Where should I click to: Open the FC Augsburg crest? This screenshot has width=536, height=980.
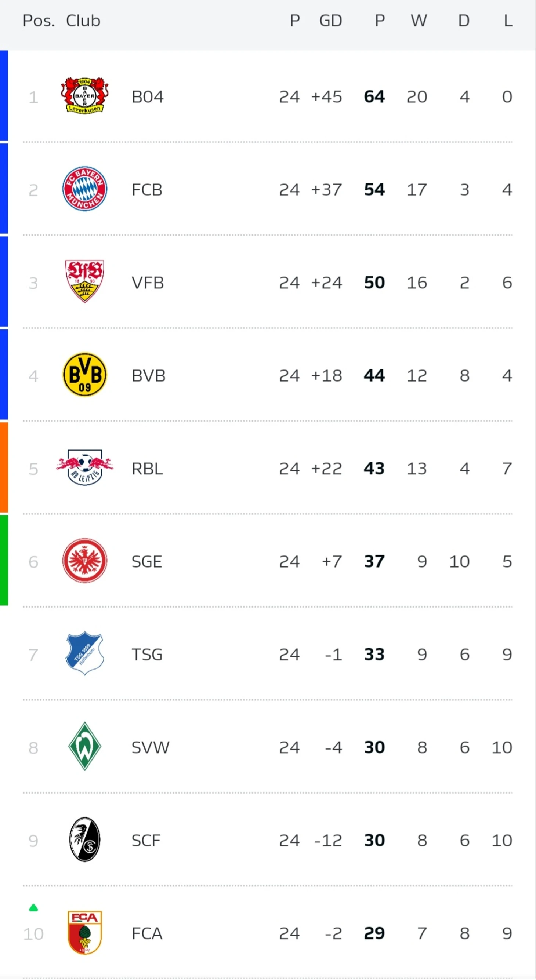click(x=84, y=932)
